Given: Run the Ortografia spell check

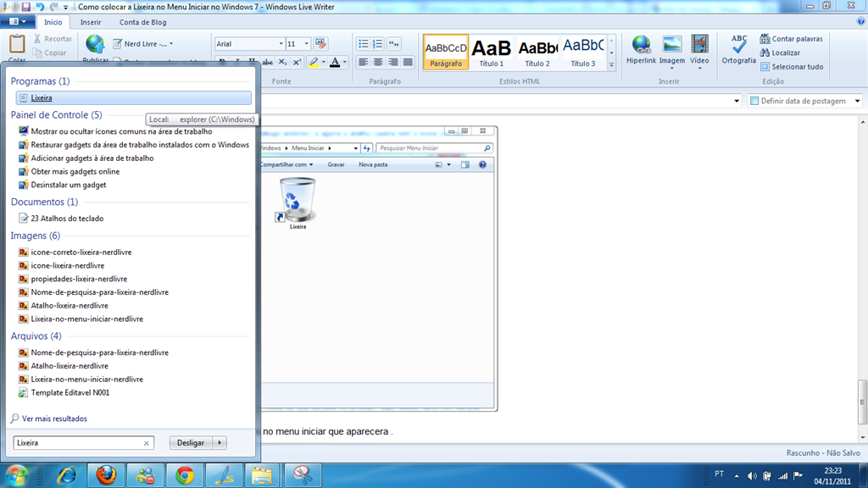Looking at the screenshot, I should click(x=738, y=50).
